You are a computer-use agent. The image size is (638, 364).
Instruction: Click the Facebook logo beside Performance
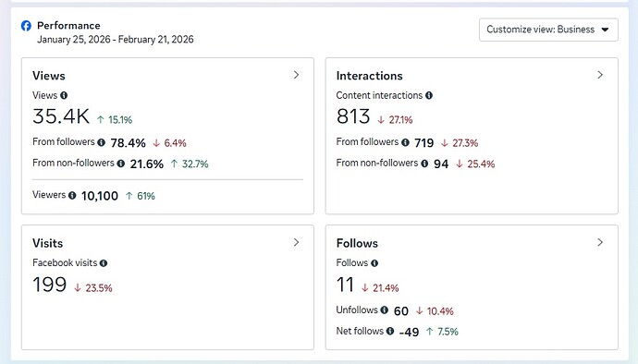[x=26, y=26]
